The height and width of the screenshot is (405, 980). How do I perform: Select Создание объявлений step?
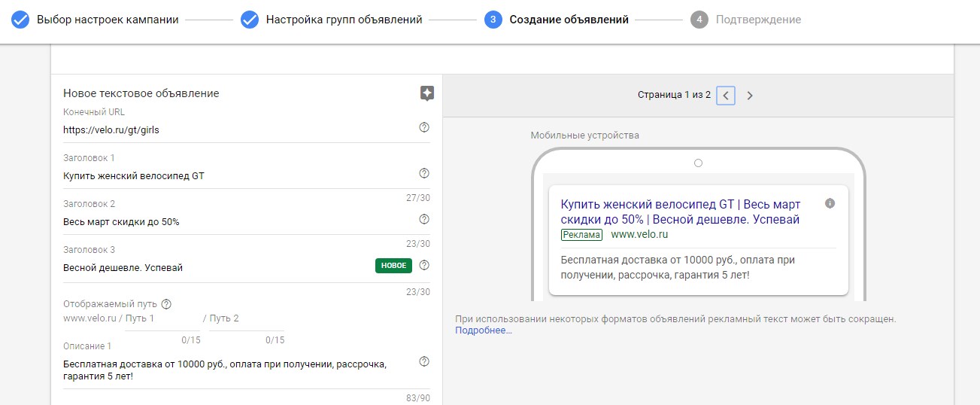pyautogui.click(x=569, y=20)
